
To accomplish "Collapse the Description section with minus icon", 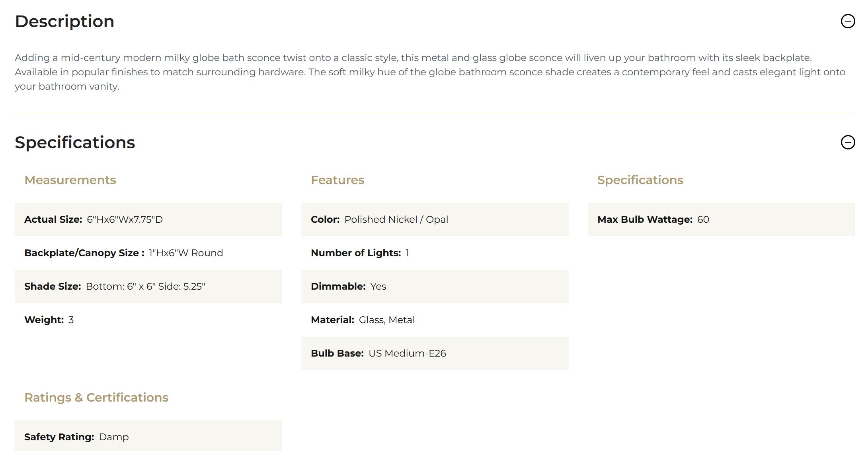I will 847,21.
